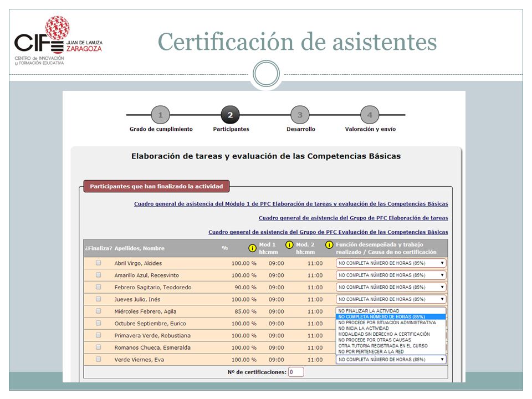Open the Módulo 1 general attendance link

[291, 204]
